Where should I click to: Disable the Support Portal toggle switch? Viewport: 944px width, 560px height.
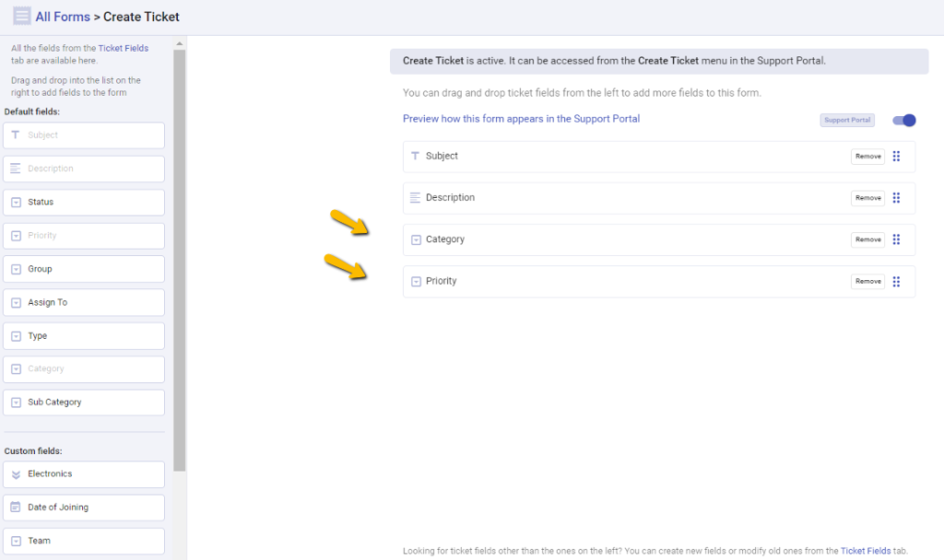(904, 120)
